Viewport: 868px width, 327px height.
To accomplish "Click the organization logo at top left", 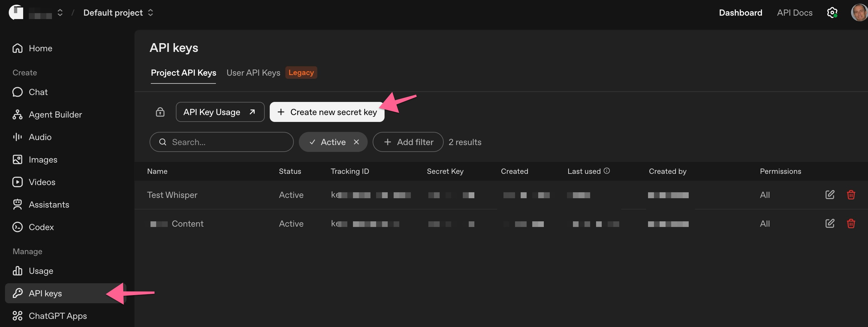I will (16, 13).
